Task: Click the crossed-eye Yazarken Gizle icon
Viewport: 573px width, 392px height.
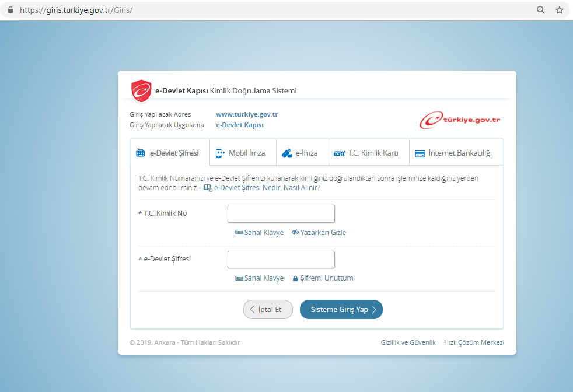Action: pos(295,232)
